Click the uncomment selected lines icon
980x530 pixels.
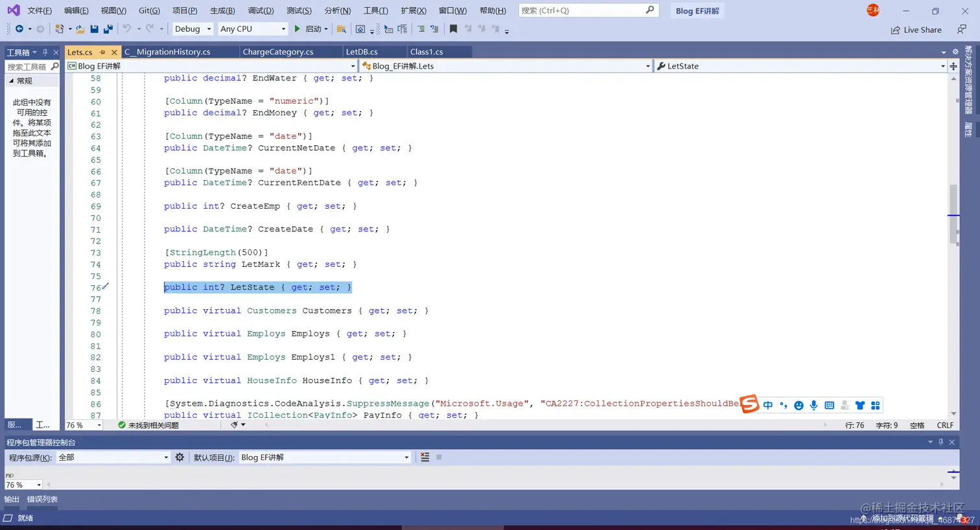click(x=434, y=29)
